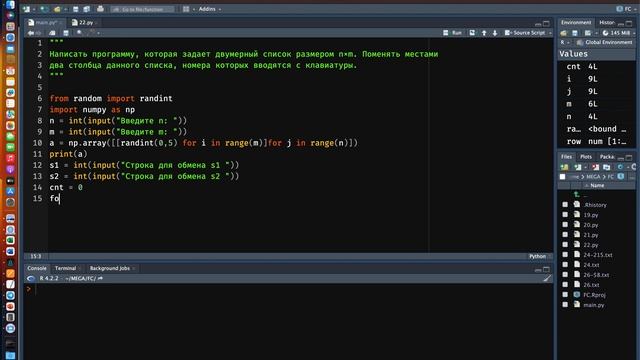The width and height of the screenshot is (640, 360).
Task: Select the checkbox for 21.py
Action: [565, 235]
